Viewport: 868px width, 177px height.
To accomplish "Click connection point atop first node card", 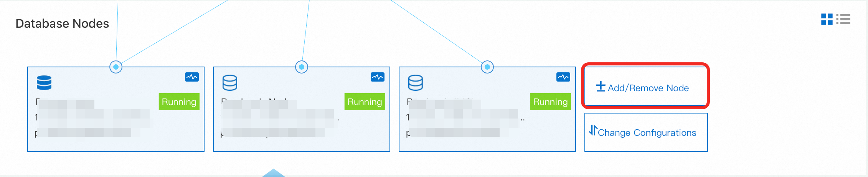I will (x=116, y=67).
